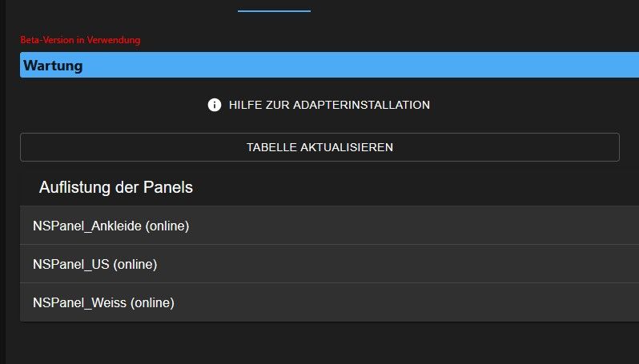Click the online status of NSPanel_US

click(135, 265)
